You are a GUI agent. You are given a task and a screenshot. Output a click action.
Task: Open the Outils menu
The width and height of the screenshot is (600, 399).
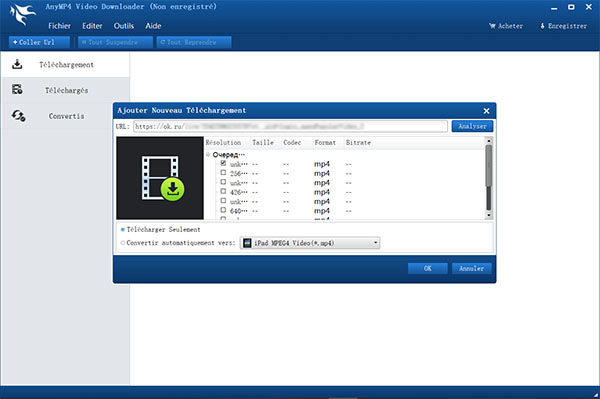[124, 26]
